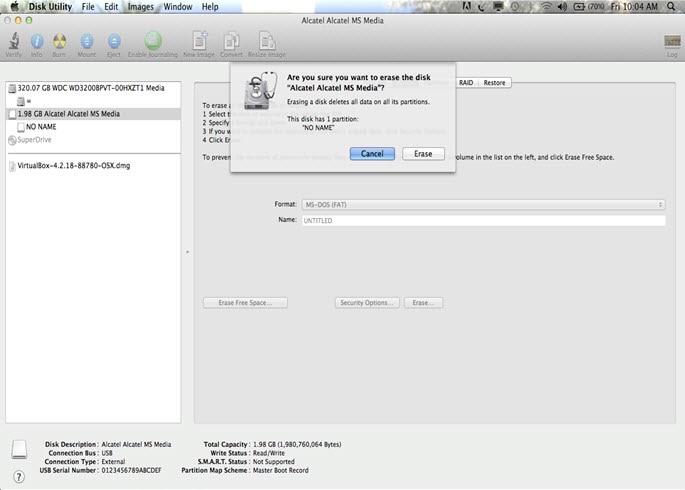Click the Burn toolbar icon
Image resolution: width=685 pixels, height=490 pixels.
click(x=59, y=41)
